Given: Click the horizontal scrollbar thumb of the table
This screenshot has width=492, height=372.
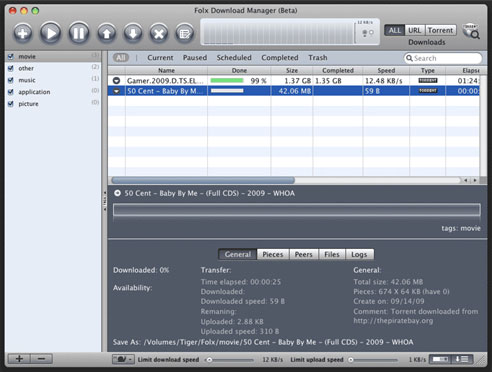Looking at the screenshot, I should coord(203,180).
